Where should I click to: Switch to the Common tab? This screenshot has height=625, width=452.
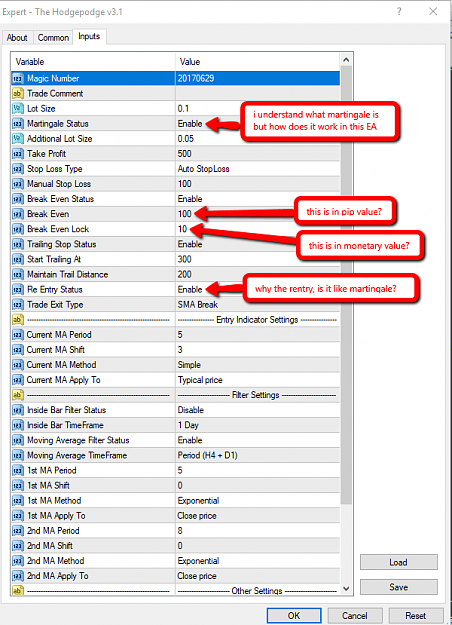click(53, 37)
